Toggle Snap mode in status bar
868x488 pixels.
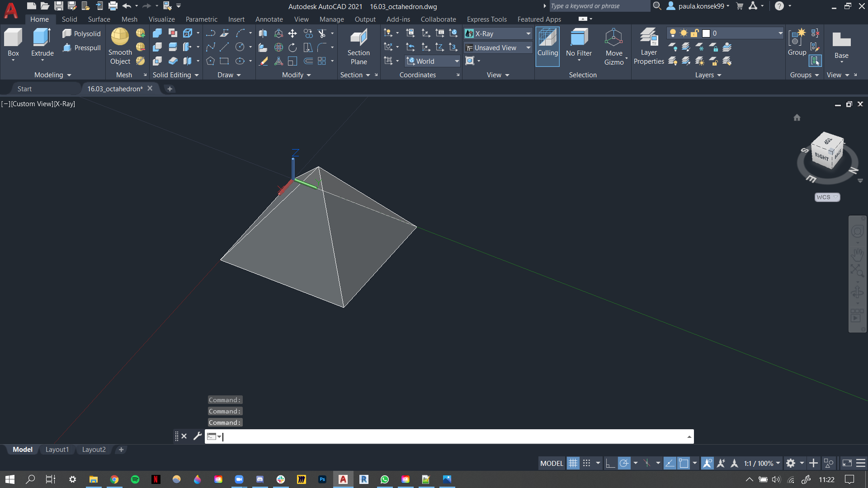(587, 463)
